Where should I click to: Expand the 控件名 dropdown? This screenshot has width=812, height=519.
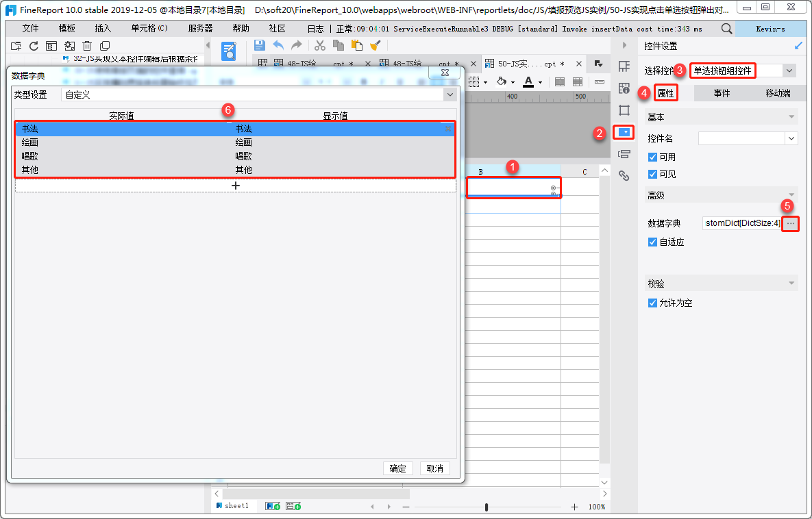click(791, 138)
